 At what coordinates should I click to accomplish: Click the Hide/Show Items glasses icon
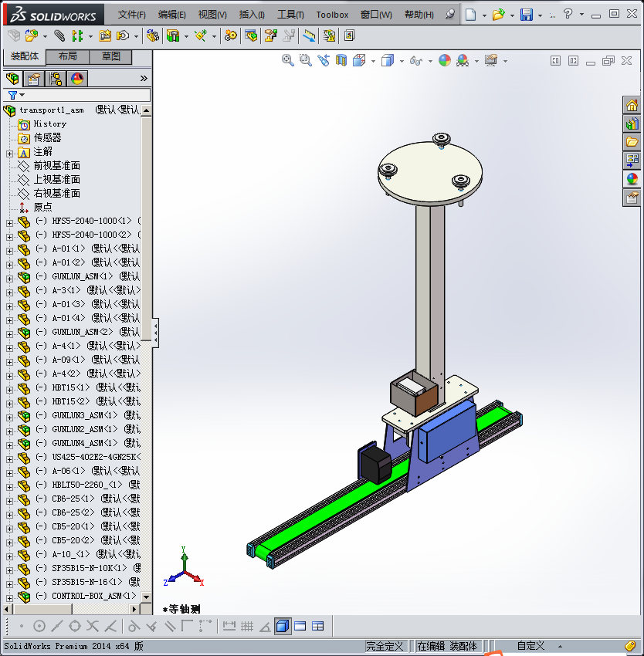(415, 61)
